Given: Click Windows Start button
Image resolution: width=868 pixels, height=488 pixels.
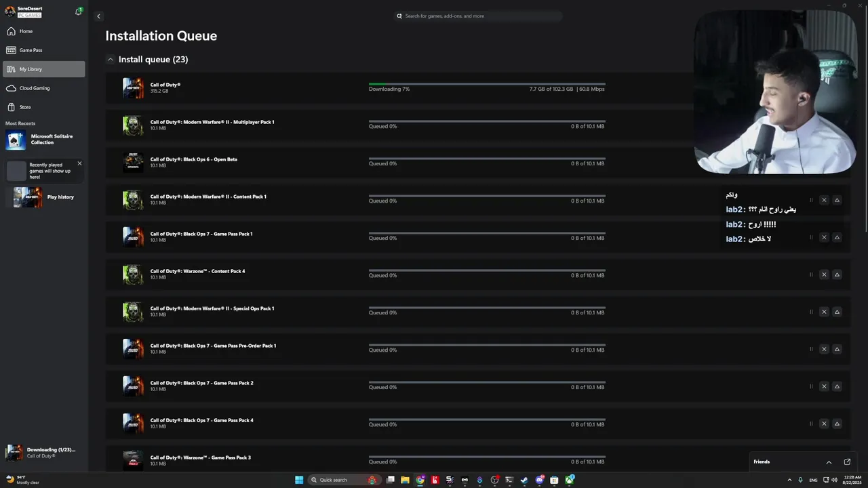Looking at the screenshot, I should [299, 480].
